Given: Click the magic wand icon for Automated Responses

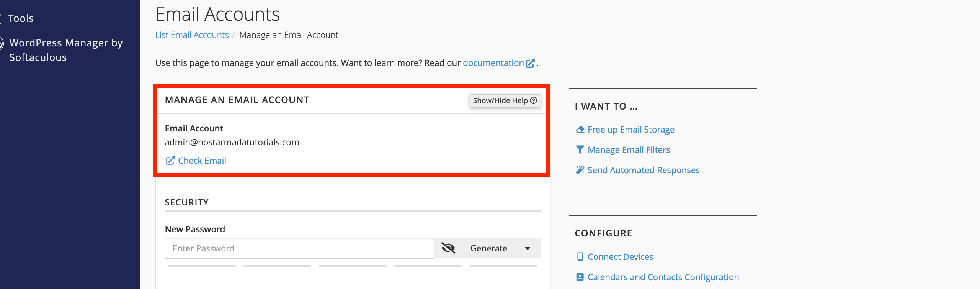Looking at the screenshot, I should 580,170.
